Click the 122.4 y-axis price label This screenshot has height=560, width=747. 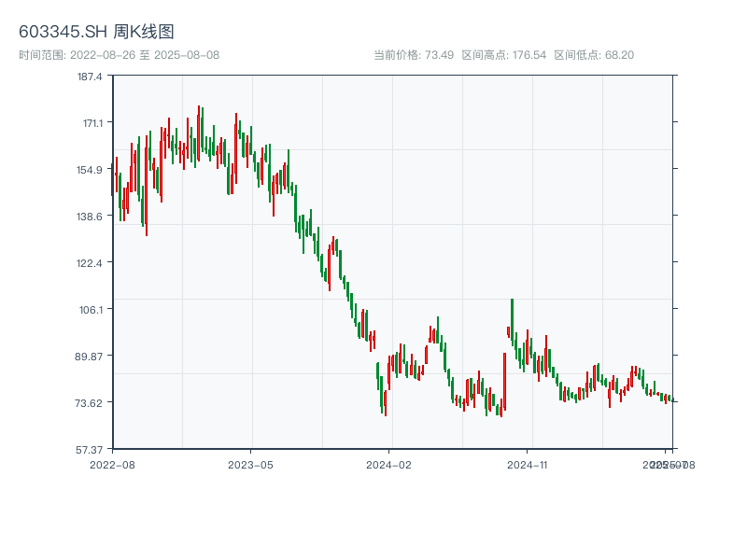tap(90, 263)
